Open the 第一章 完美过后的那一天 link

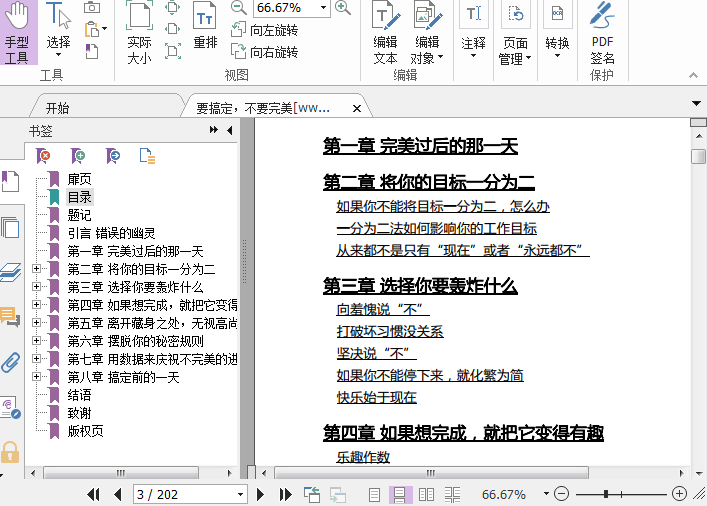tap(420, 146)
